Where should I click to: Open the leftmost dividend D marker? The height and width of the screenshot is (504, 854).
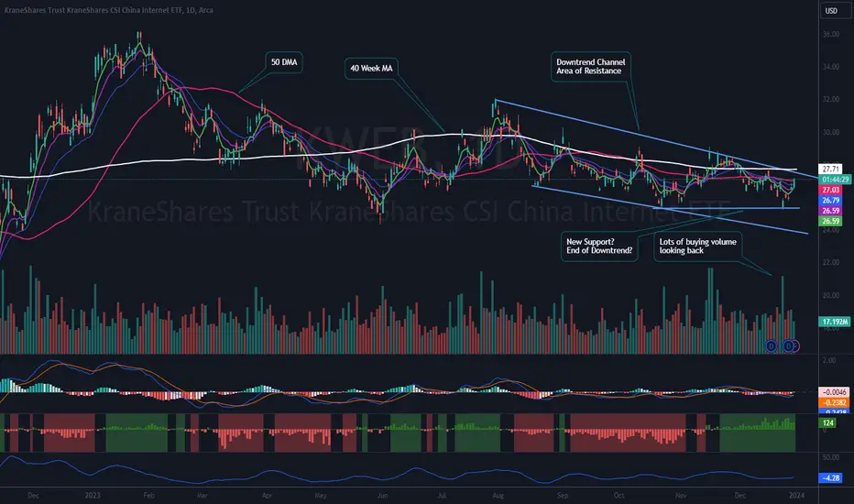[771, 345]
